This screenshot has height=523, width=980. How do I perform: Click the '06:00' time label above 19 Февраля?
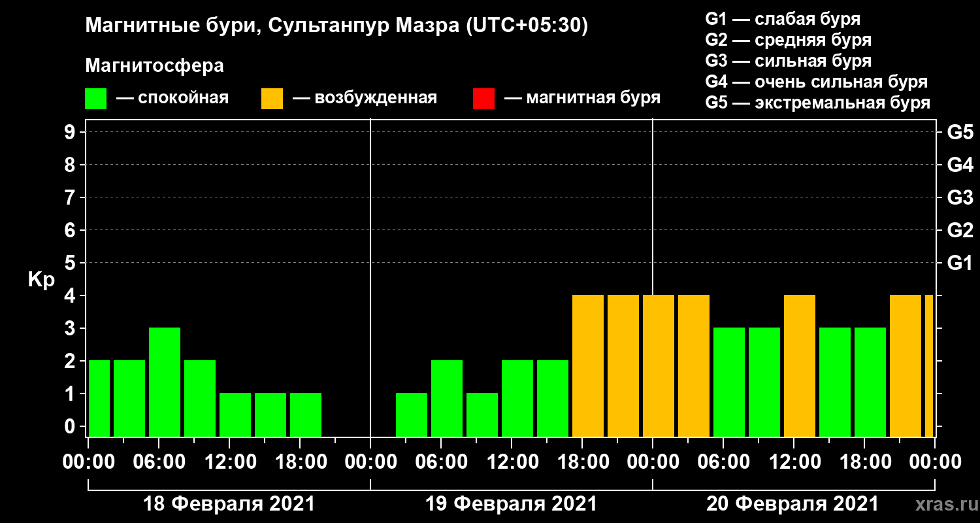pyautogui.click(x=441, y=462)
